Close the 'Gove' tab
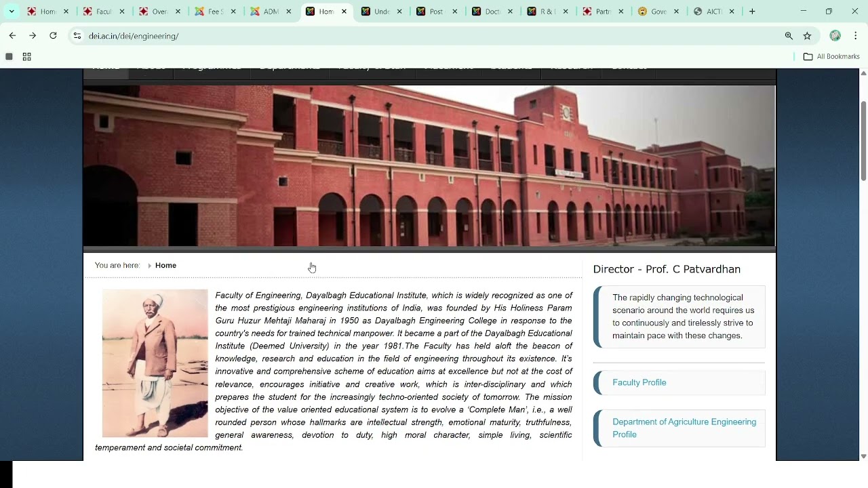Screen dimensions: 868x488 point(677,12)
